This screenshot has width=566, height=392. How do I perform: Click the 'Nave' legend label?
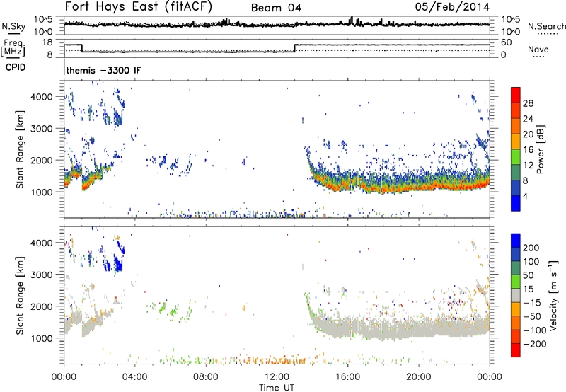click(x=538, y=49)
